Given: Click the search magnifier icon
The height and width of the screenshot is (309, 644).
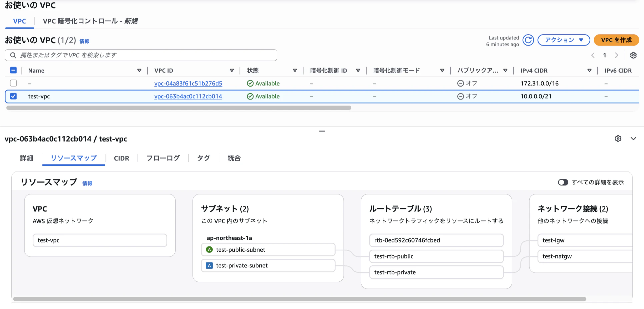Looking at the screenshot, I should (13, 55).
